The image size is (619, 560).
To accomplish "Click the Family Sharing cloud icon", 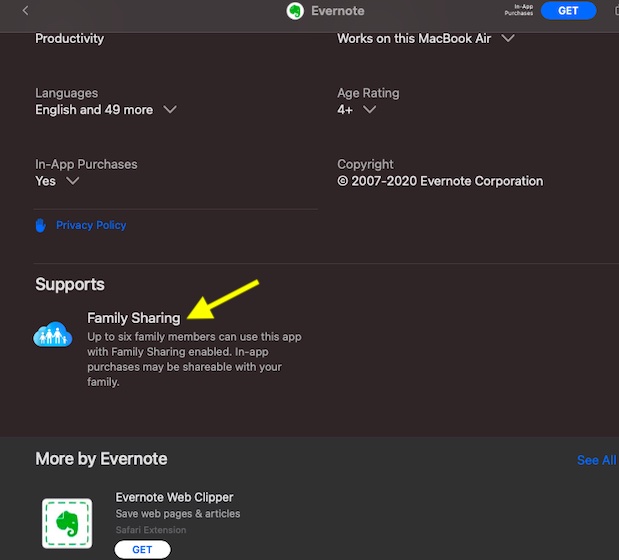I will click(53, 334).
